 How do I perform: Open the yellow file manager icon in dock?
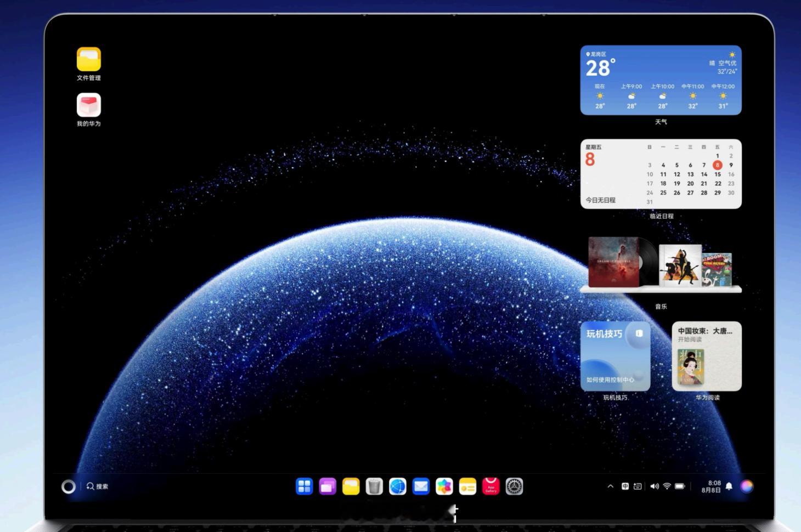click(351, 486)
